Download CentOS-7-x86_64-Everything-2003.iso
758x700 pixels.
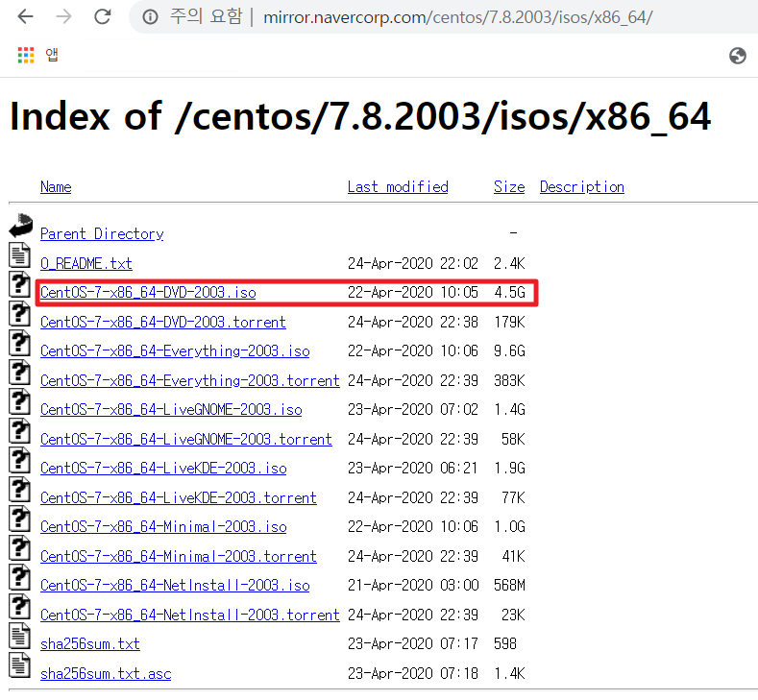tap(175, 350)
